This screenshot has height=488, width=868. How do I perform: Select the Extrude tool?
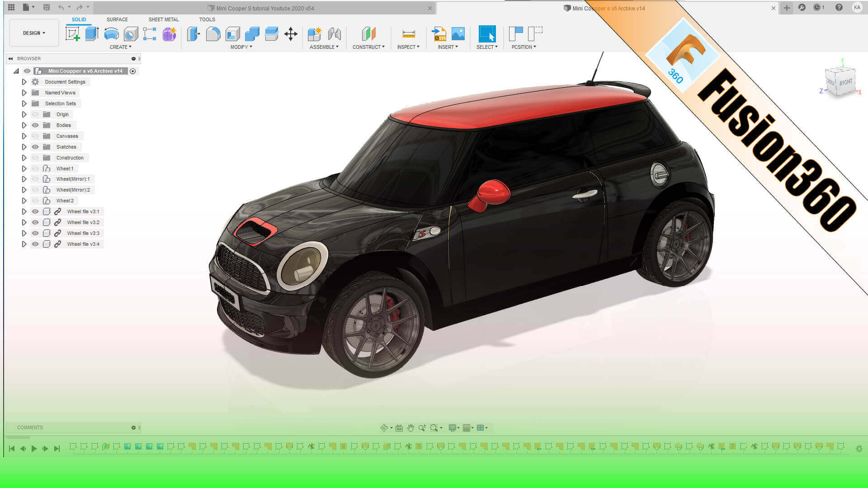click(92, 34)
